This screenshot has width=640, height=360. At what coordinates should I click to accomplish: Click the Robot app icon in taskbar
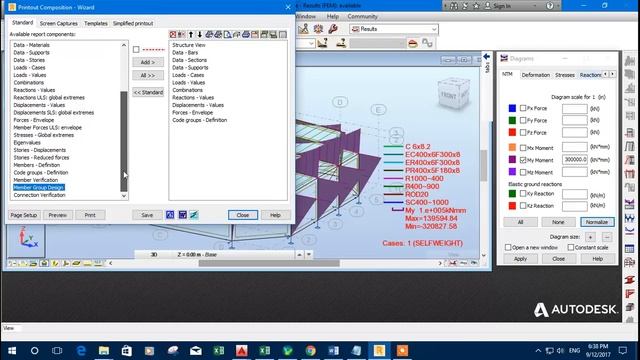(x=379, y=351)
